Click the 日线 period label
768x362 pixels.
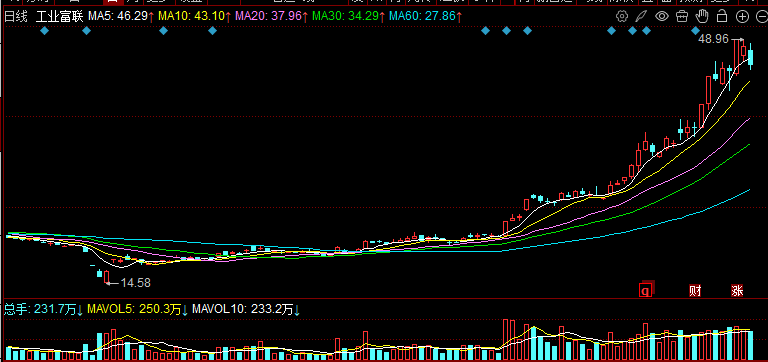tap(16, 16)
